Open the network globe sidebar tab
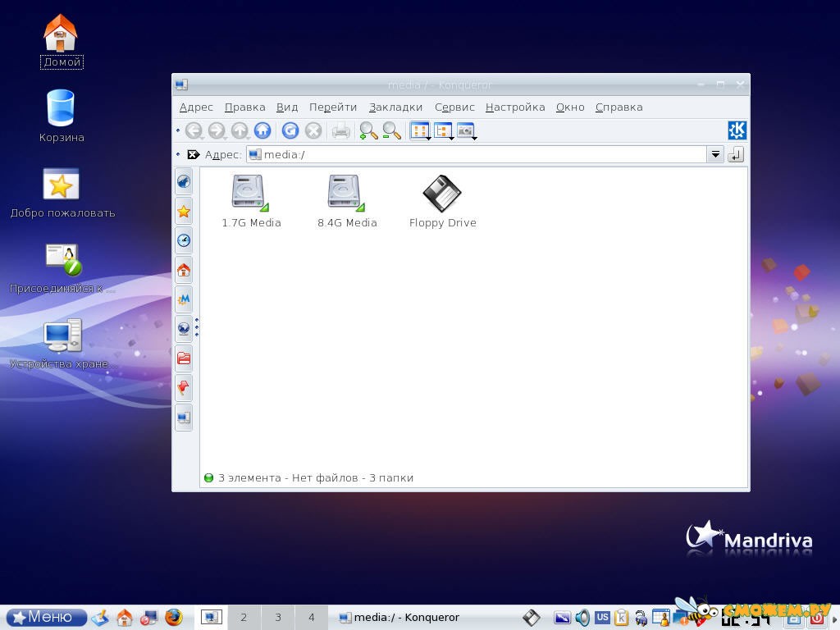 pyautogui.click(x=184, y=328)
